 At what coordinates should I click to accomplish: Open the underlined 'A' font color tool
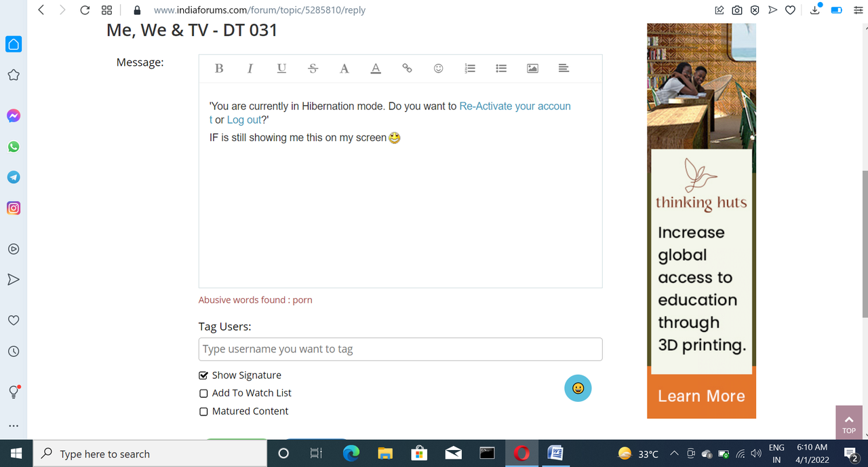pyautogui.click(x=376, y=69)
